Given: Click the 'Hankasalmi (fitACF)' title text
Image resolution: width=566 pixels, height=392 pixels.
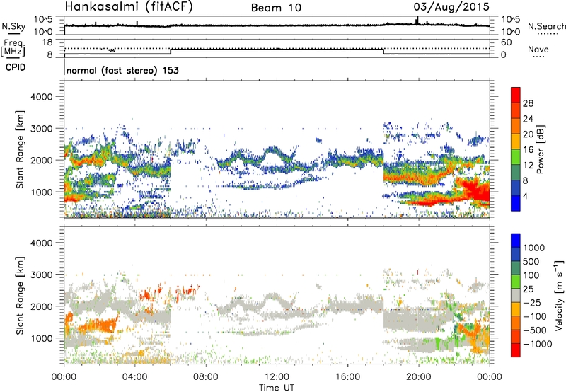Looking at the screenshot, I should coord(129,7).
